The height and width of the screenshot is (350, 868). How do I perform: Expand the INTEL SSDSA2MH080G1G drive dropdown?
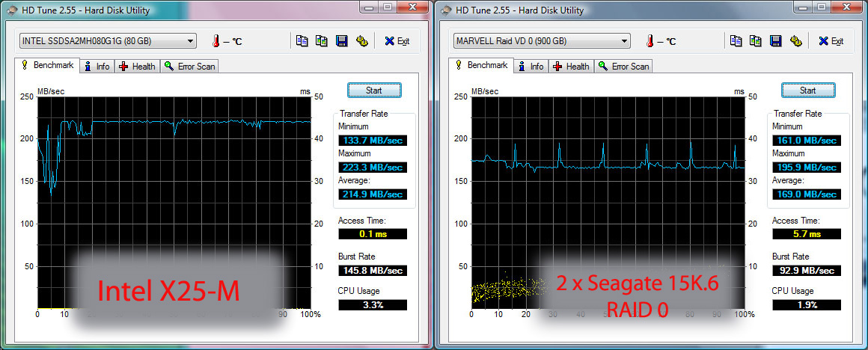click(x=191, y=41)
